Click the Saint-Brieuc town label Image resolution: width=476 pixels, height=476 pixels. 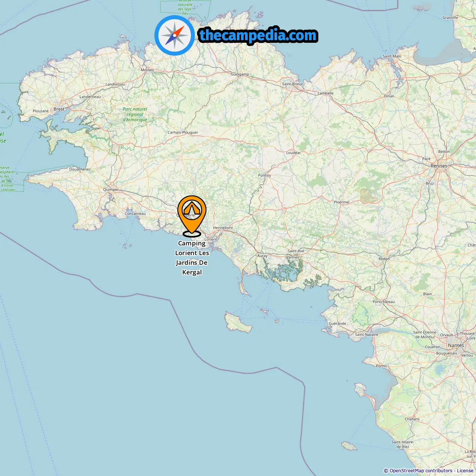click(293, 84)
